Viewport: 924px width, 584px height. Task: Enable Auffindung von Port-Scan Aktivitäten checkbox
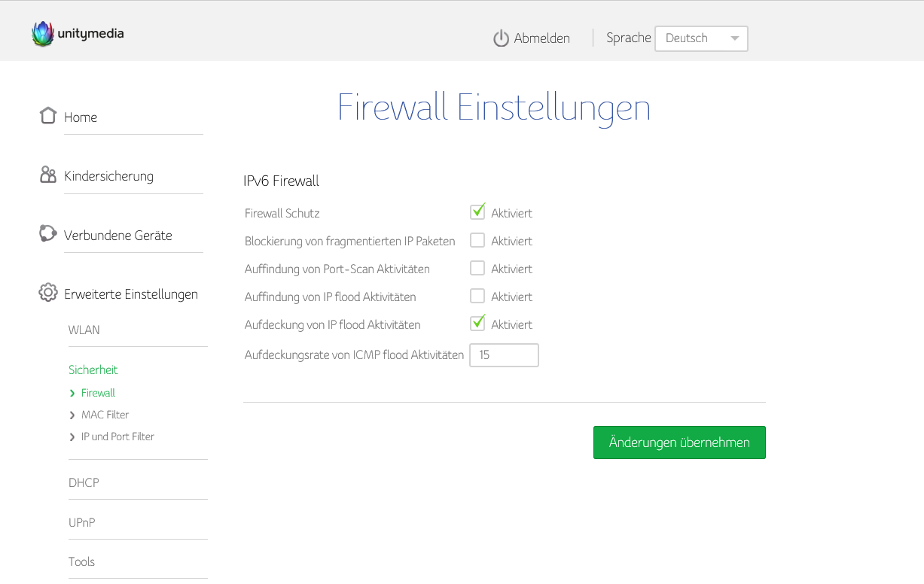[477, 269]
